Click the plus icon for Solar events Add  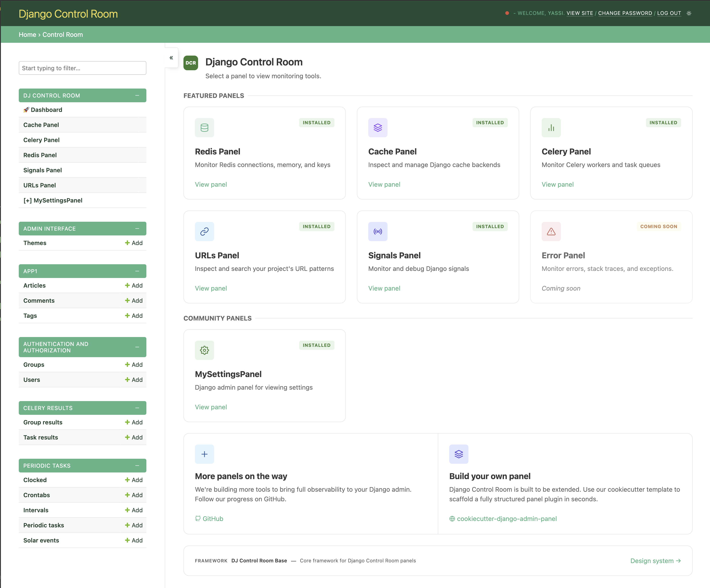(127, 540)
